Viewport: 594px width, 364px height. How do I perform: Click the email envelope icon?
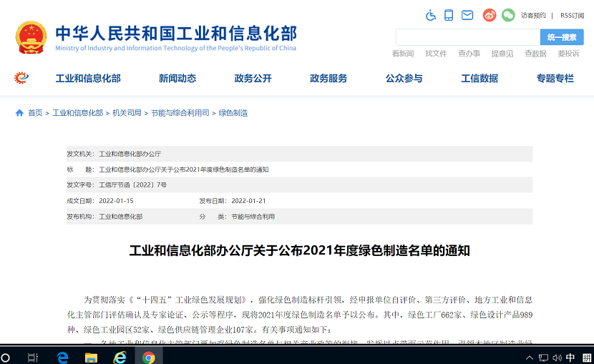click(x=467, y=15)
